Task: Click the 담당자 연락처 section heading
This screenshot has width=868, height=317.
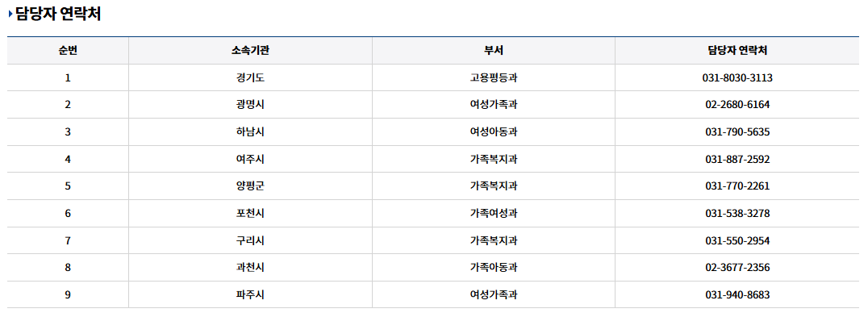Action: [x=57, y=15]
